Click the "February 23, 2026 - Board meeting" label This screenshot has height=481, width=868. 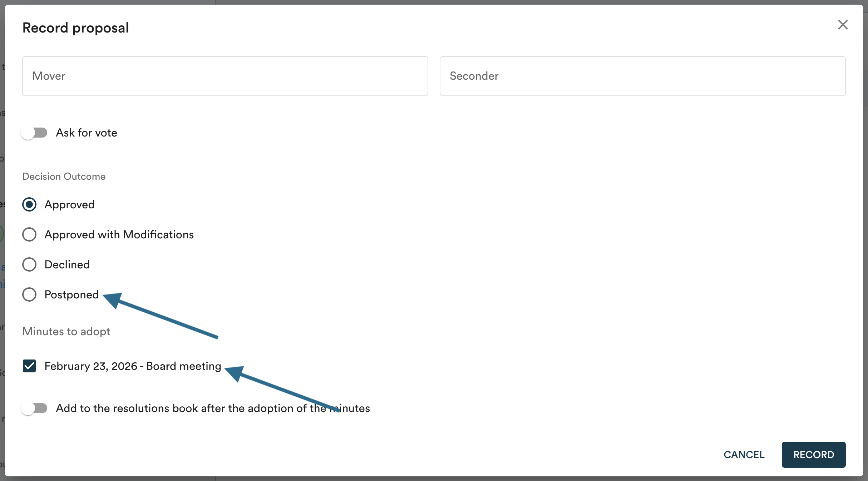pyautogui.click(x=133, y=366)
